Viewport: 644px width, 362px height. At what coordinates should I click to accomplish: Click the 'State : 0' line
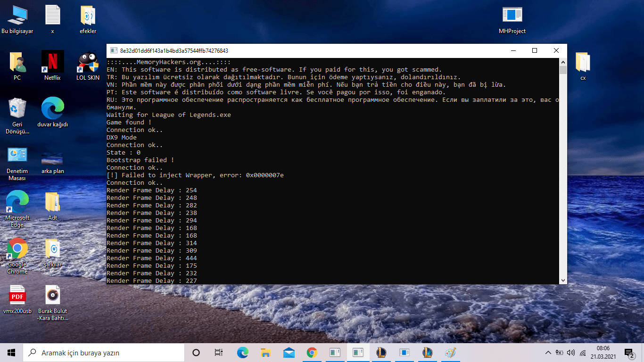click(x=124, y=153)
